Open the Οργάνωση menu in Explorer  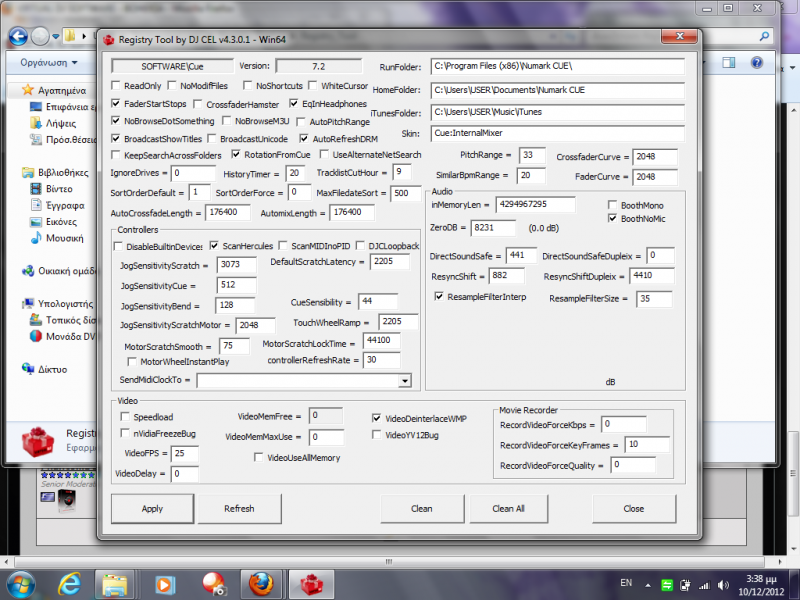coord(49,62)
